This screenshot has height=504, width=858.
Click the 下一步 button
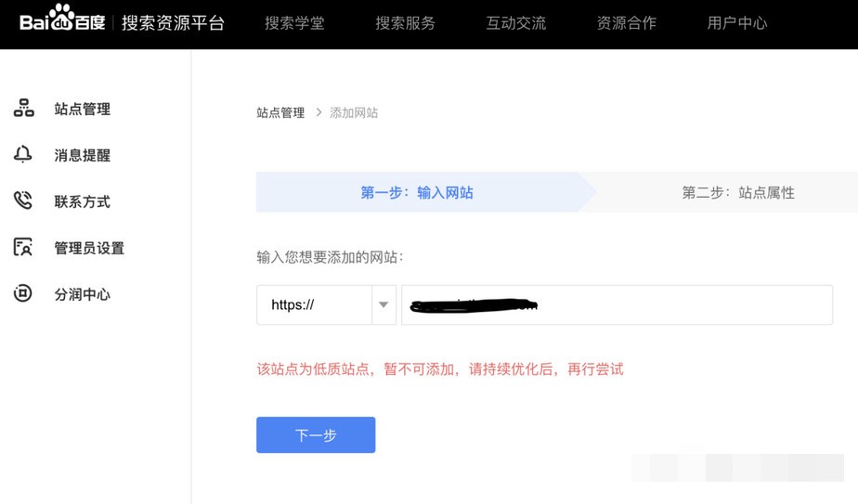[316, 435]
